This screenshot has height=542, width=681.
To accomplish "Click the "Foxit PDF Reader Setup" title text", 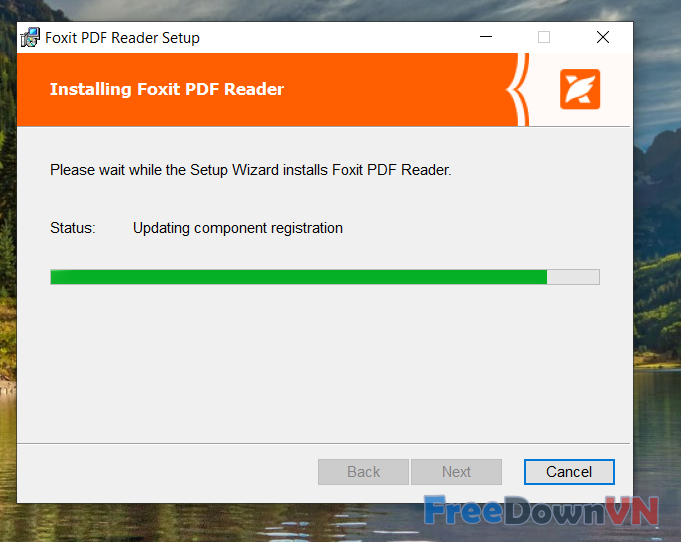I will pyautogui.click(x=122, y=38).
